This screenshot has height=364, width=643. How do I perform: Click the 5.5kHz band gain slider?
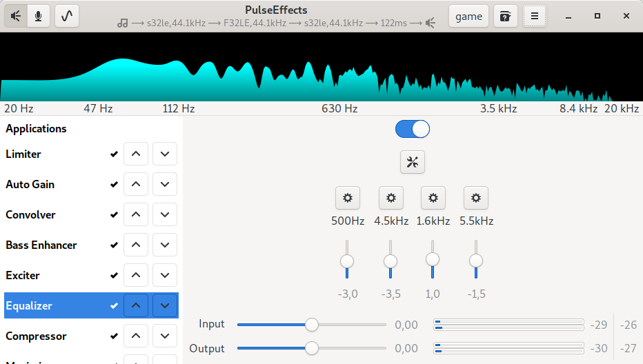tap(476, 260)
